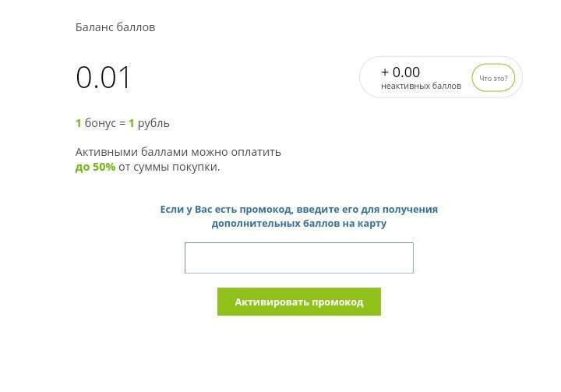Click the word "Баланс" at the top
This screenshot has height=392, width=561.
(94, 27)
